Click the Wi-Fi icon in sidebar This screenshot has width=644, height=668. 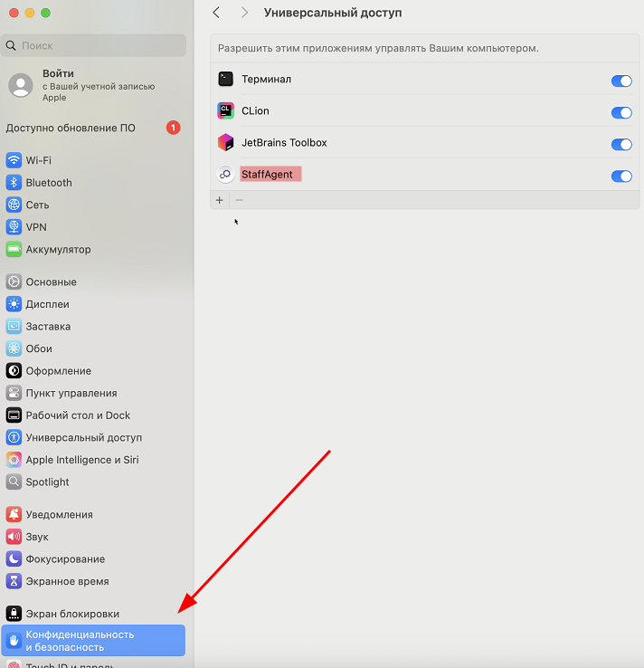pyautogui.click(x=14, y=160)
